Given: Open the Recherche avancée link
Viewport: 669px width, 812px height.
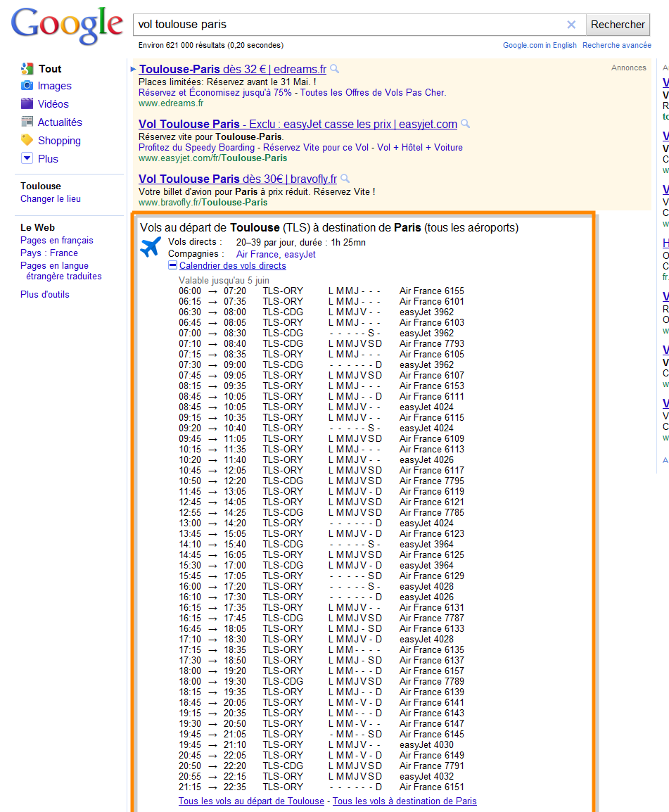Looking at the screenshot, I should [617, 45].
